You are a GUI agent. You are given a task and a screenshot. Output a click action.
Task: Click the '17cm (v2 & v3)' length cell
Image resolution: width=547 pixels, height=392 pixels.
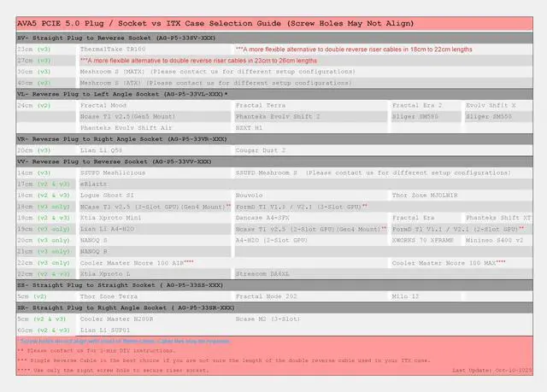click(x=44, y=184)
